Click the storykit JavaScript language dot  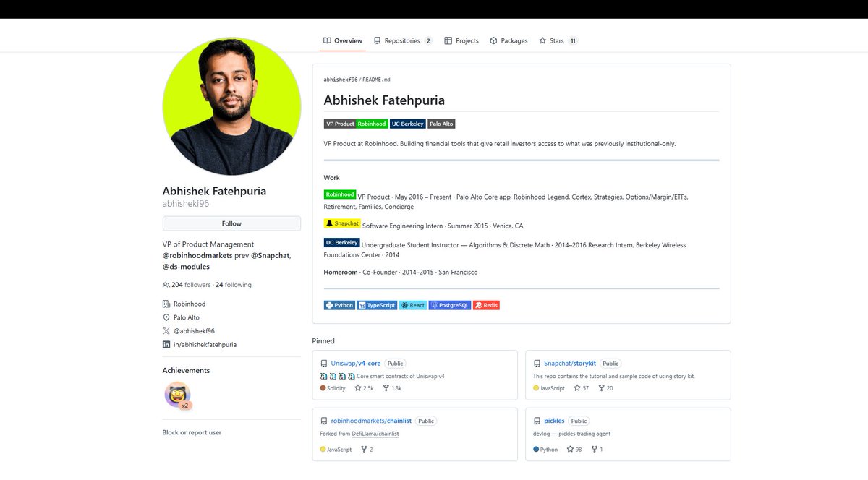(x=536, y=388)
